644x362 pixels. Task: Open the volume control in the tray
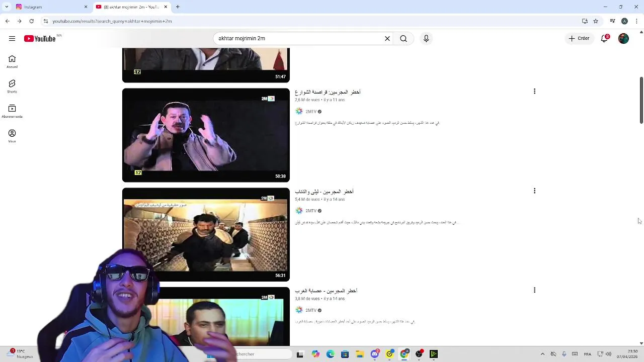tap(608, 354)
